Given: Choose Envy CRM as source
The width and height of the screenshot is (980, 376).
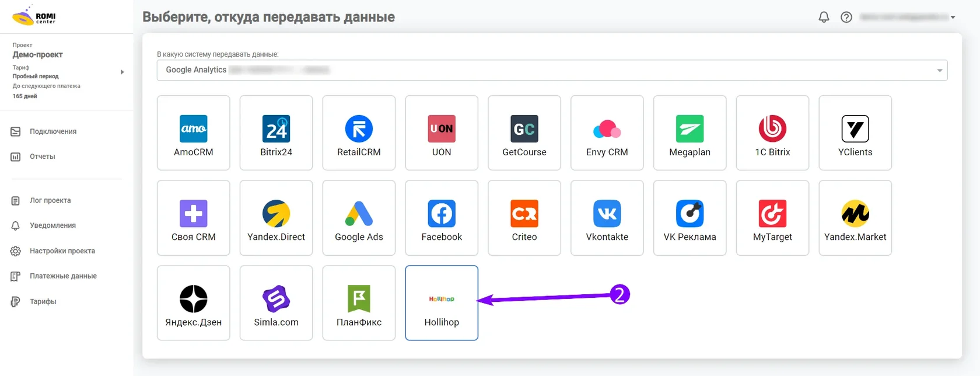Looking at the screenshot, I should [607, 133].
